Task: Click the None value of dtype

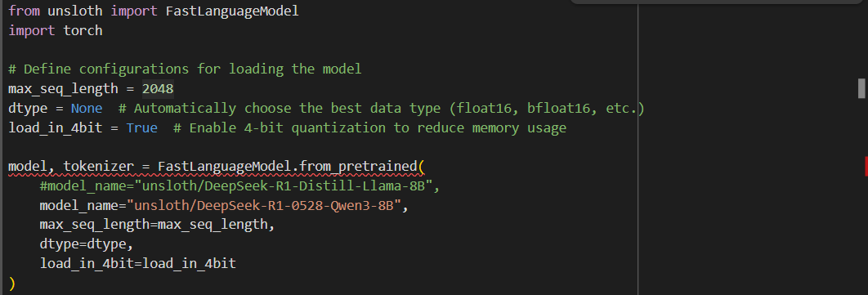Action: point(87,108)
